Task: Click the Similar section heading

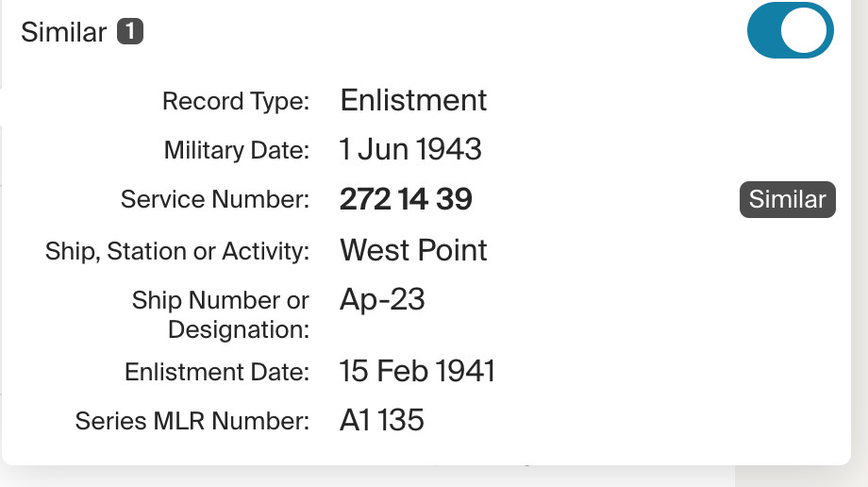Action: coord(63,32)
